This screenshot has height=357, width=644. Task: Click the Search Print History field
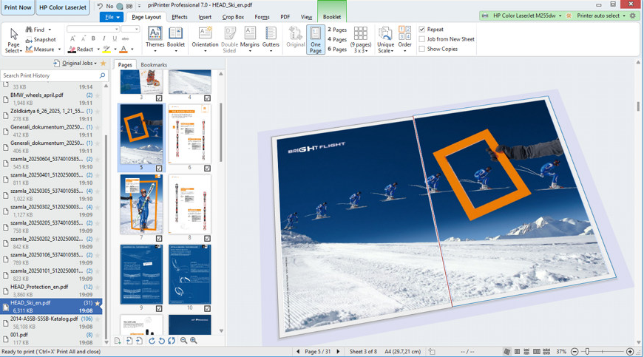tap(49, 75)
